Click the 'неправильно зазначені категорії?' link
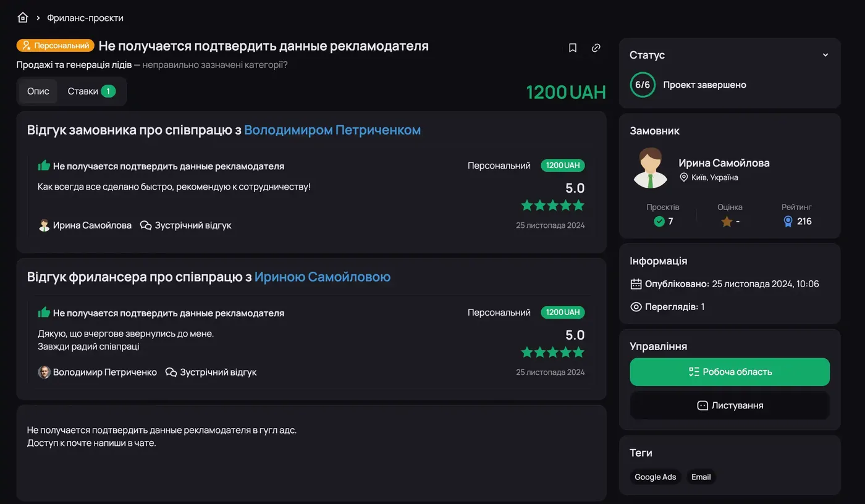865x504 pixels. coord(215,65)
